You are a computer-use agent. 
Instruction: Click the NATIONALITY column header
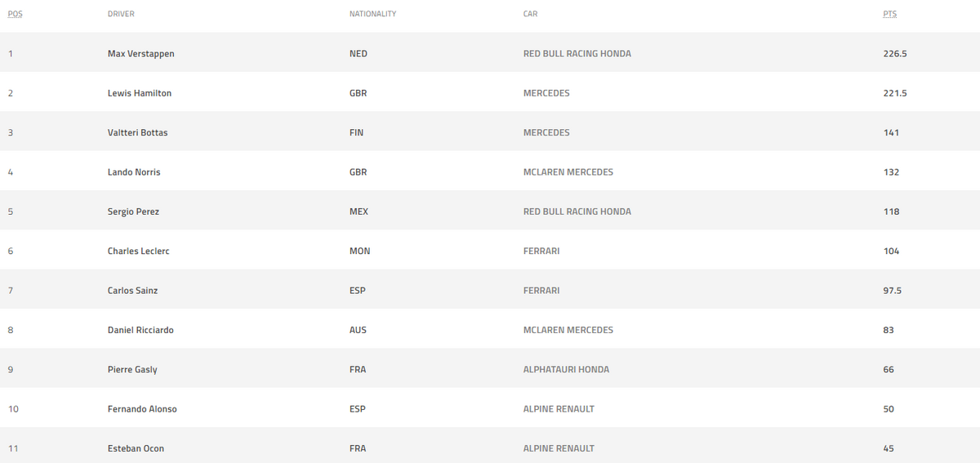coord(372,14)
